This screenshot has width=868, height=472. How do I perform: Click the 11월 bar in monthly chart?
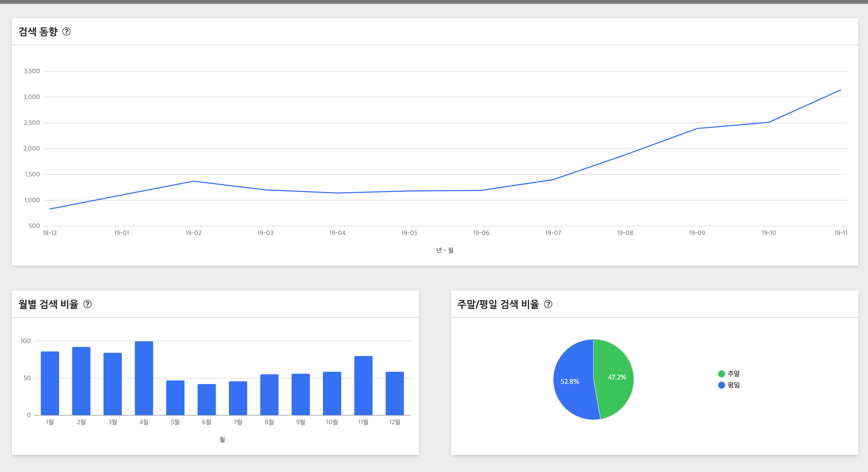(363, 385)
